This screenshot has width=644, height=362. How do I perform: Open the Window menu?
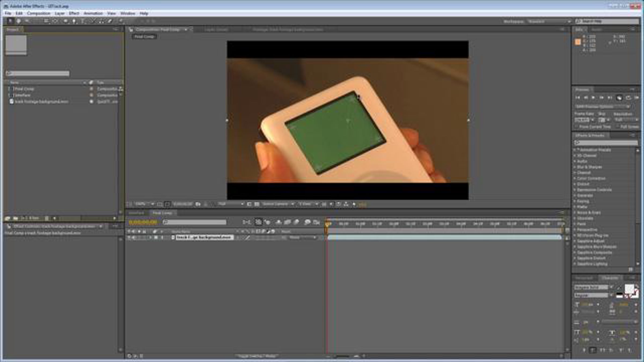coord(127,13)
